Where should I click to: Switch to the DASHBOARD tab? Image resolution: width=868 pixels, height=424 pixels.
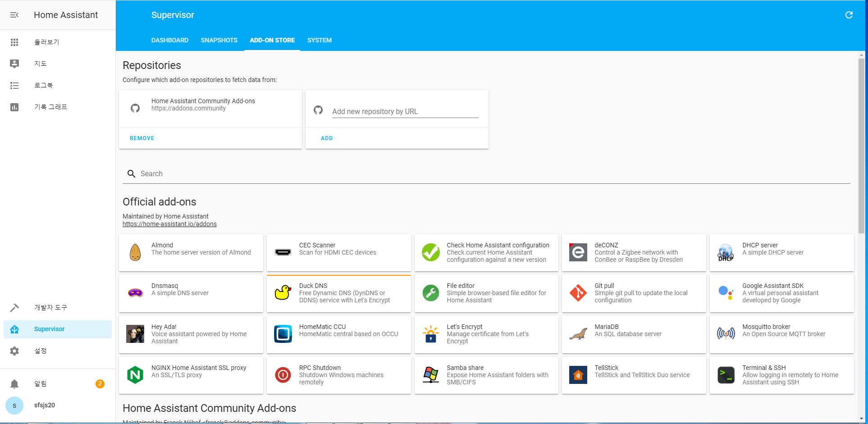[170, 40]
